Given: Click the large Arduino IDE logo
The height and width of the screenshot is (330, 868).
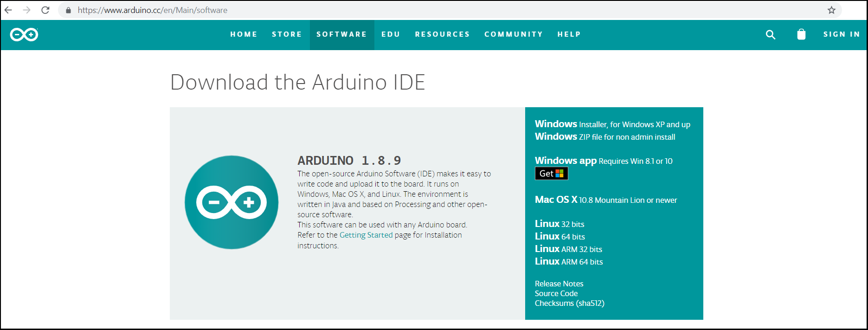Looking at the screenshot, I should click(x=231, y=202).
